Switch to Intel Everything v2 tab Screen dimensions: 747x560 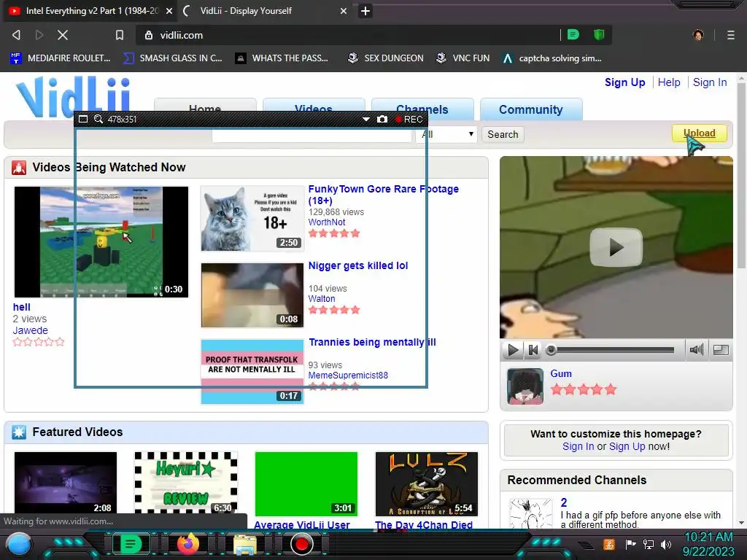click(90, 10)
